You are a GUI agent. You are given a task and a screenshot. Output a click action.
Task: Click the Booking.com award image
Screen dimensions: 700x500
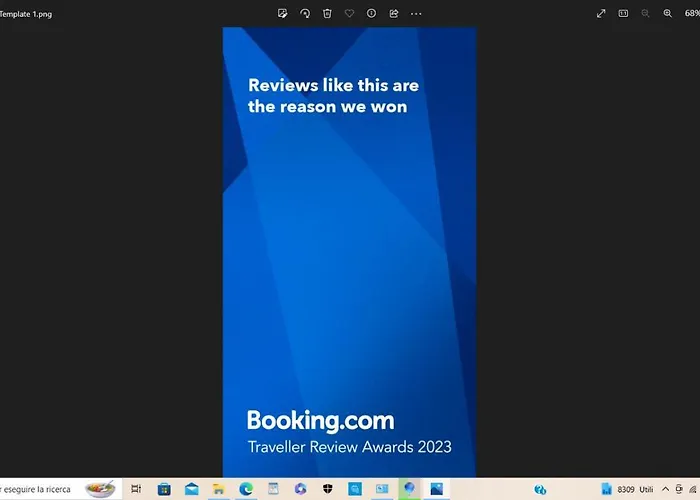coord(350,252)
